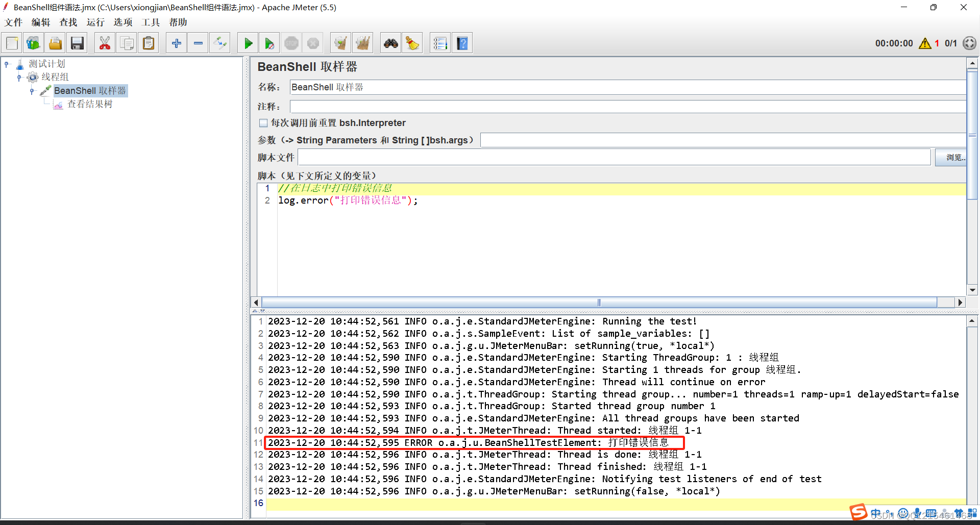This screenshot has width=980, height=525.
Task: Click the yellow warning triangle log toggle
Action: [925, 43]
